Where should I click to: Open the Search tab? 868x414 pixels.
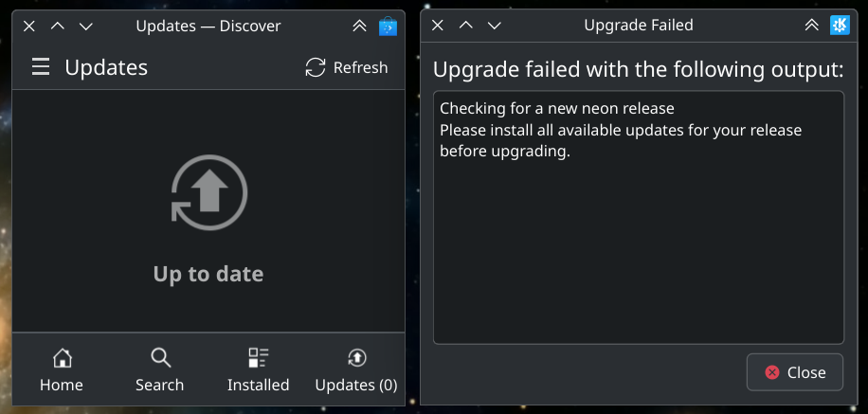point(159,369)
